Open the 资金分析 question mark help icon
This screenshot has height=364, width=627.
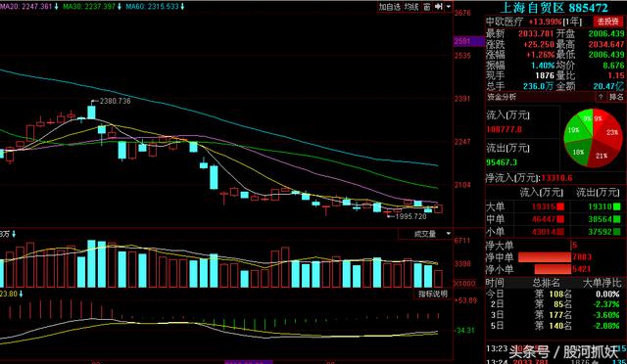click(x=601, y=97)
